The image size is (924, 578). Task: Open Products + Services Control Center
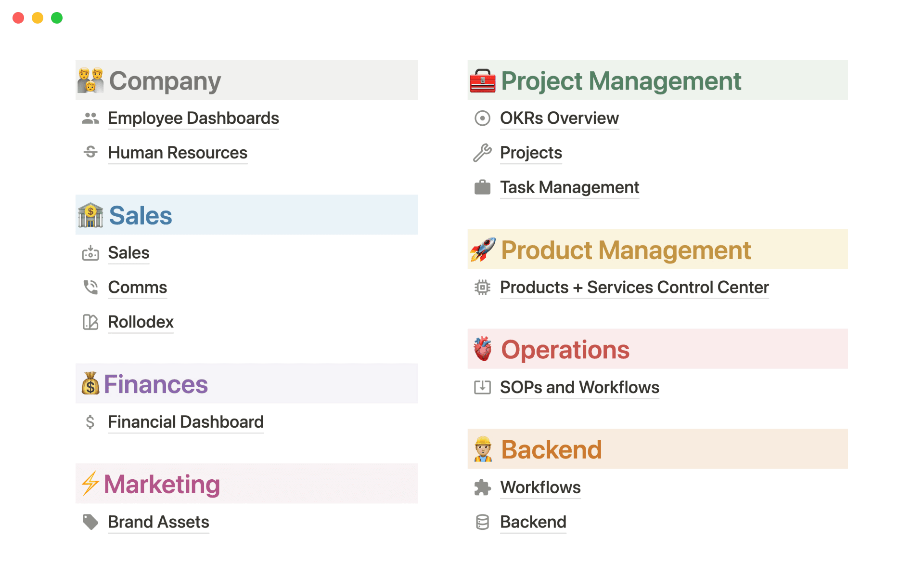[634, 288]
